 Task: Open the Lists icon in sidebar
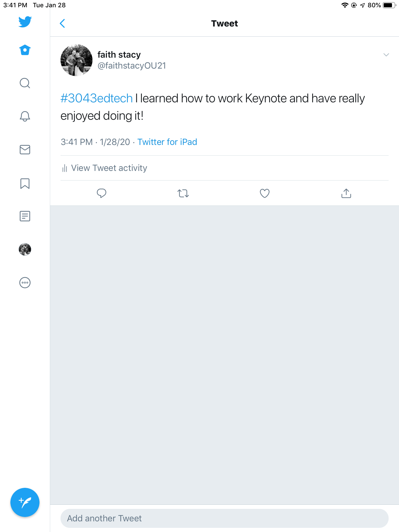tap(25, 216)
